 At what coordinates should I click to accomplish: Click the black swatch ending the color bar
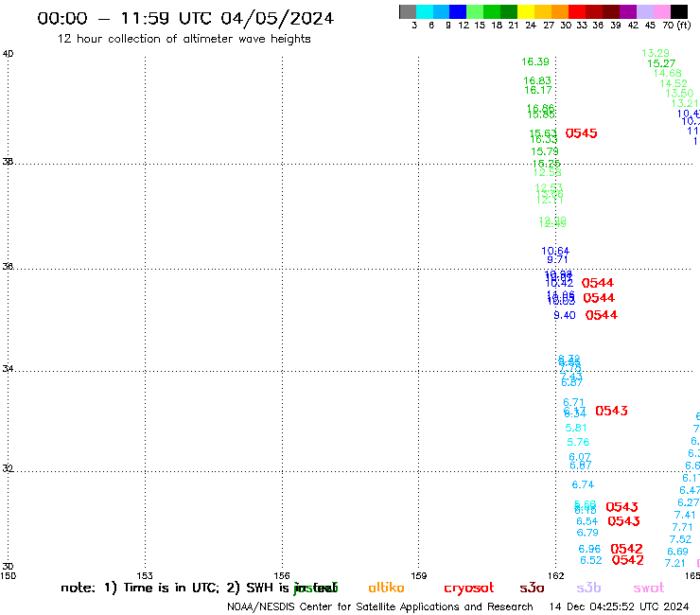[679, 11]
